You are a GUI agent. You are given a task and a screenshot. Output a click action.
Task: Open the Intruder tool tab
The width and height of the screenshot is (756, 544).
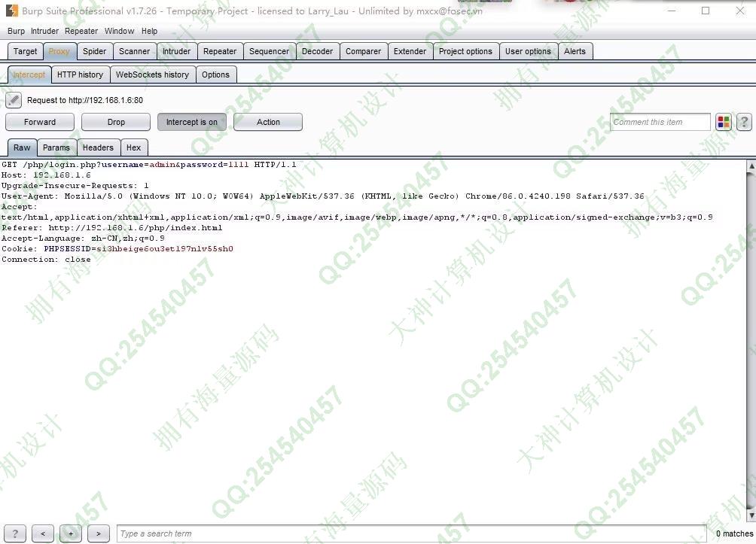click(176, 51)
